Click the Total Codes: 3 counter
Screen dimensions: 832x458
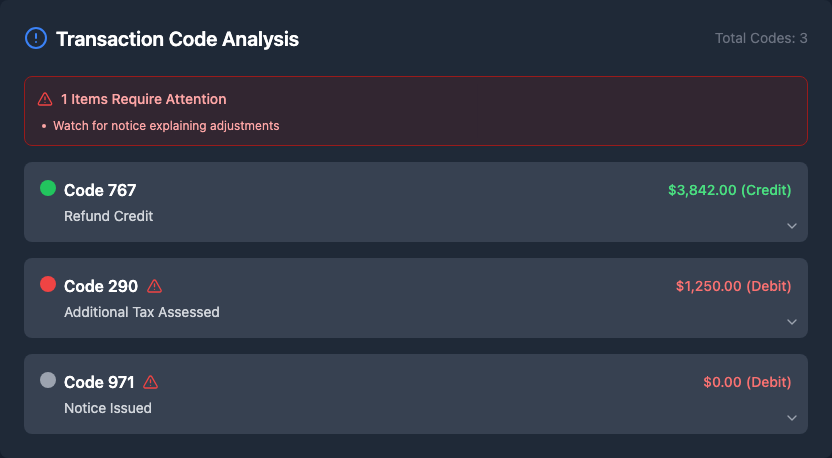pos(761,38)
